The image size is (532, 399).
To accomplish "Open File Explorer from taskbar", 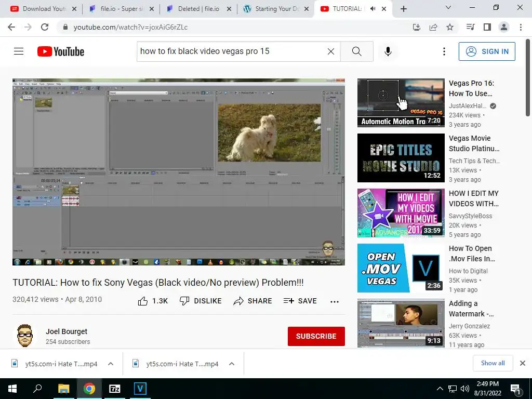I will [x=63, y=389].
